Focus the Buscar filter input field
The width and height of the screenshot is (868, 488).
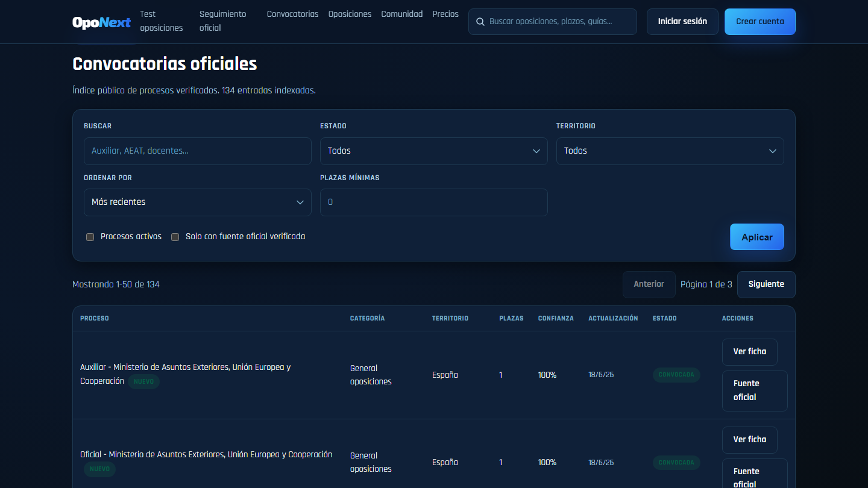(198, 151)
